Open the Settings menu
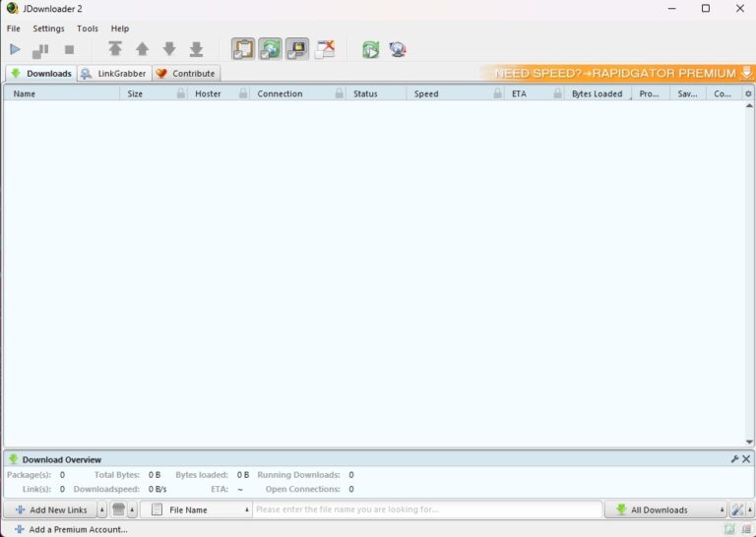This screenshot has height=537, width=756. (x=48, y=29)
